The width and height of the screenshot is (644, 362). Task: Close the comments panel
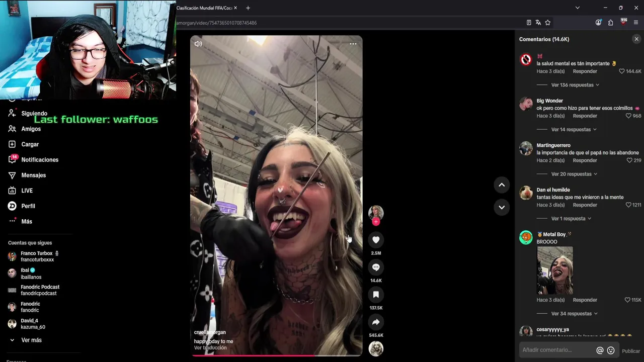pos(636,39)
